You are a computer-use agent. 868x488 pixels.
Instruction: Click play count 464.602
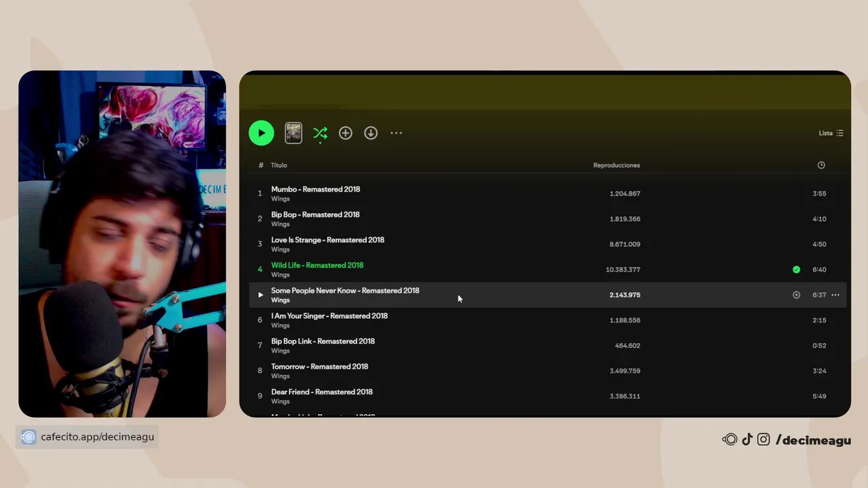(x=627, y=346)
